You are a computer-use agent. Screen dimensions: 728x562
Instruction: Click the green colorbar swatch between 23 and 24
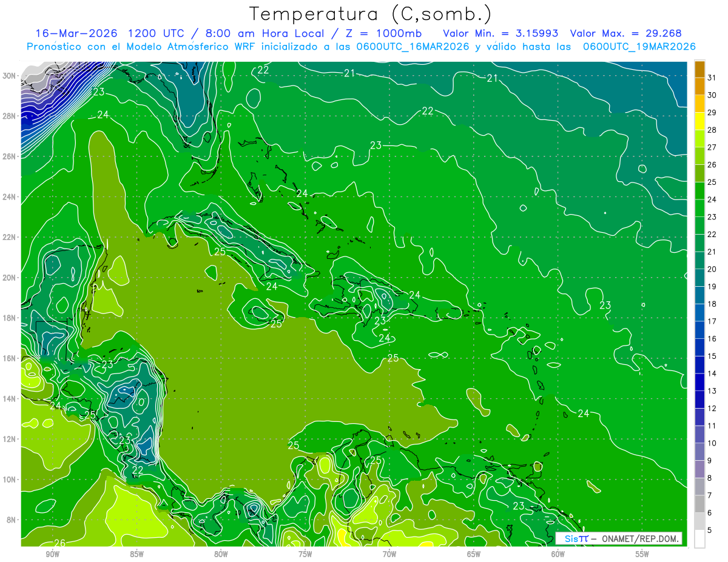(x=699, y=208)
